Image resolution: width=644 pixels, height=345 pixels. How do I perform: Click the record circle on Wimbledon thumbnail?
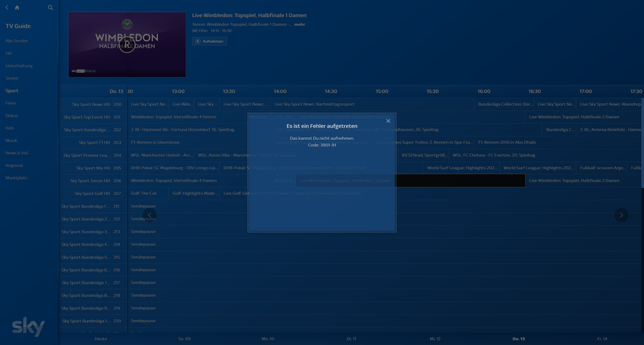click(x=127, y=44)
